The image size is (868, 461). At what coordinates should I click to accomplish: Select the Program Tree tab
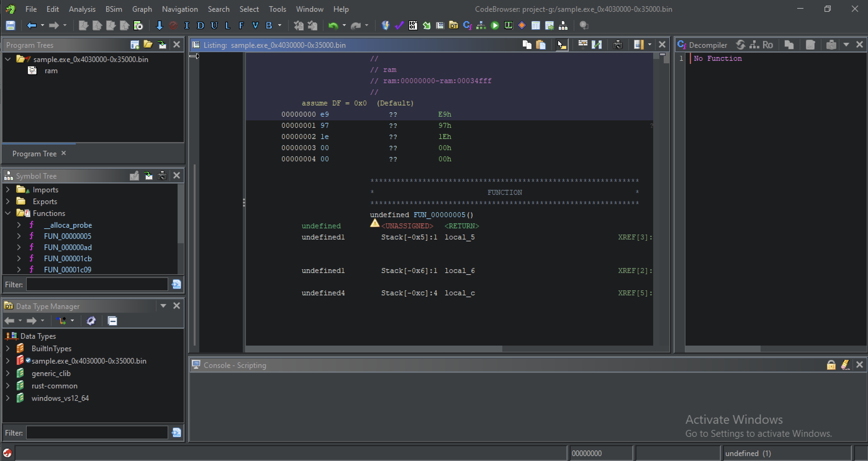(34, 154)
